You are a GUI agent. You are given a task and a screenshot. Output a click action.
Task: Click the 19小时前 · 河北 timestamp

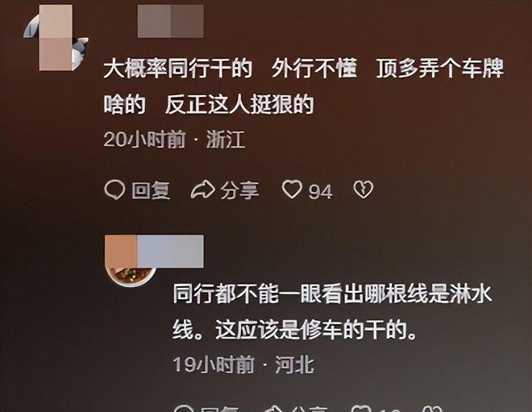click(243, 364)
